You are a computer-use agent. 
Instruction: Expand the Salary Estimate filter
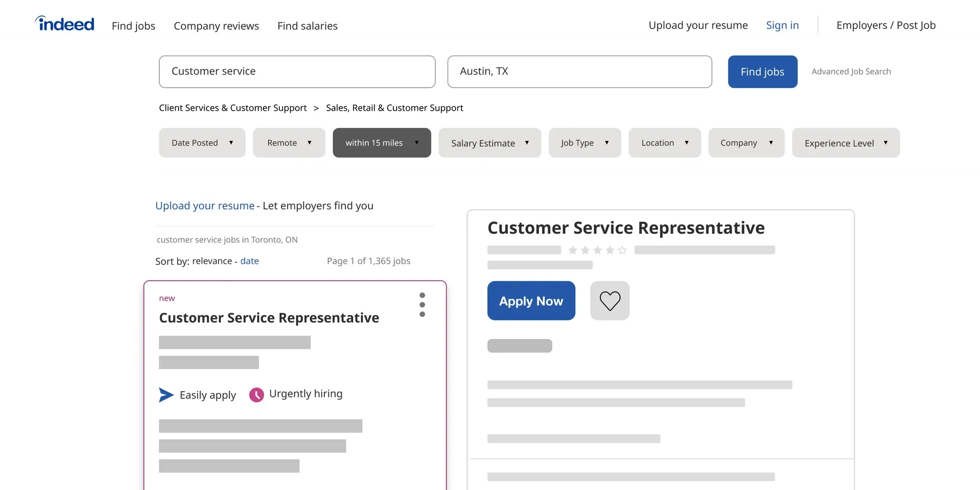point(490,143)
